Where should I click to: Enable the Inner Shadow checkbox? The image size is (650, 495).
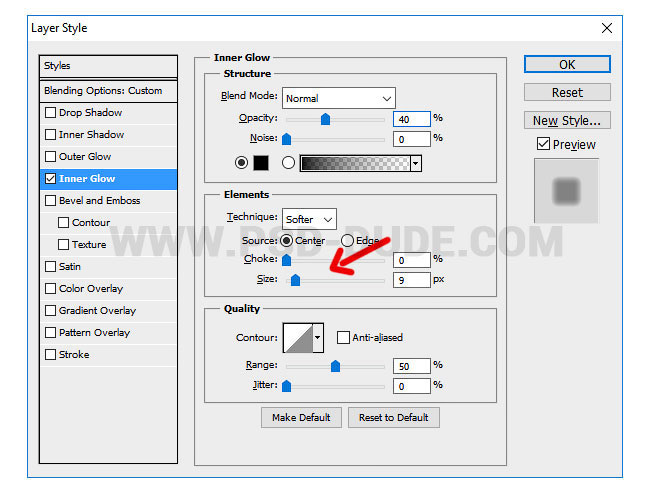tap(50, 134)
